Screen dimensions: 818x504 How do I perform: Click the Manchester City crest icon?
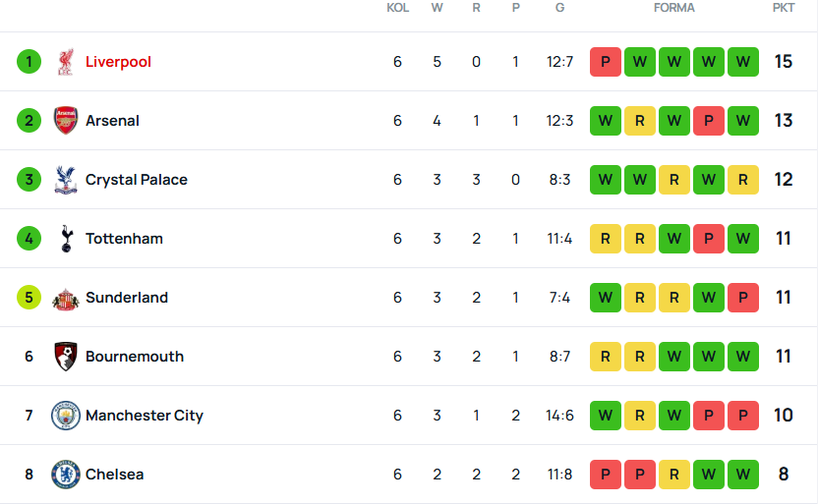click(66, 416)
